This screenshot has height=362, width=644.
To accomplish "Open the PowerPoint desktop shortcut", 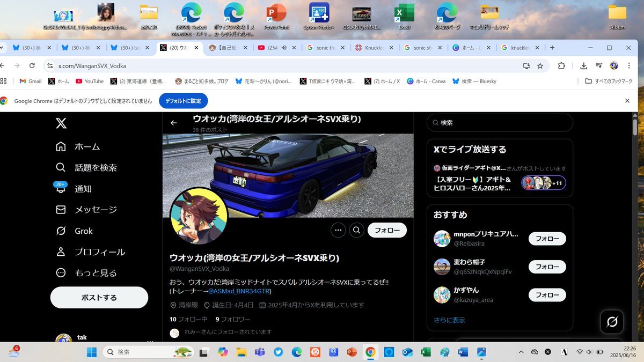I will coord(276,16).
